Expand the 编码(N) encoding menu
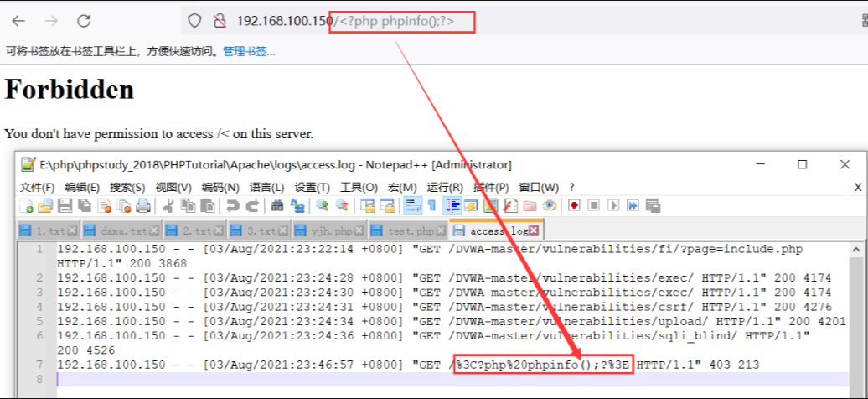This screenshot has width=868, height=399. coord(220,187)
